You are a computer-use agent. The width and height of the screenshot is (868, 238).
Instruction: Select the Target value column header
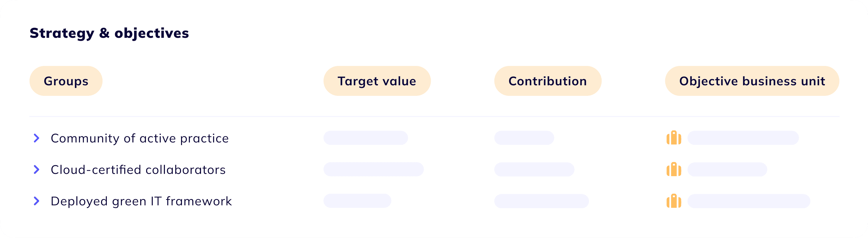click(377, 81)
